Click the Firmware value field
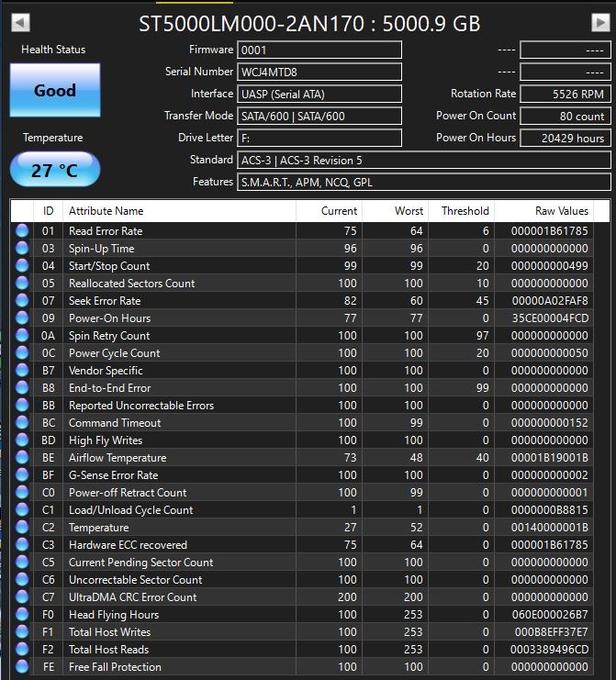 [319, 50]
